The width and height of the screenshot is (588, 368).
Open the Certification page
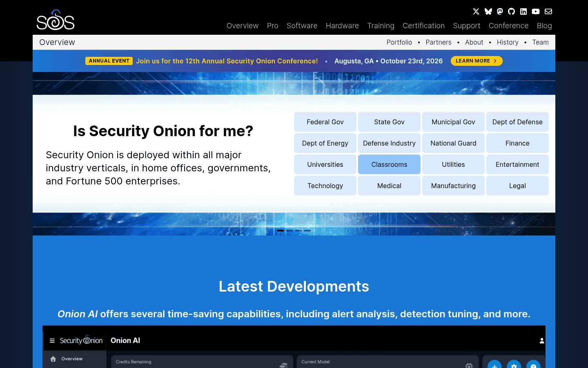[423, 26]
